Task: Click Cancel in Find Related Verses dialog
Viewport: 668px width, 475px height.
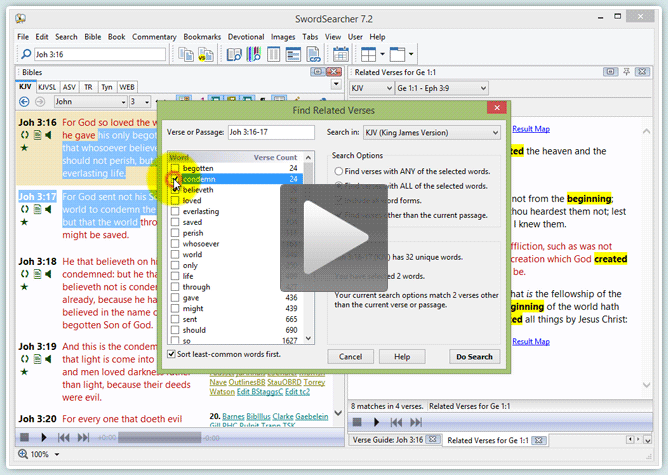Action: point(351,357)
